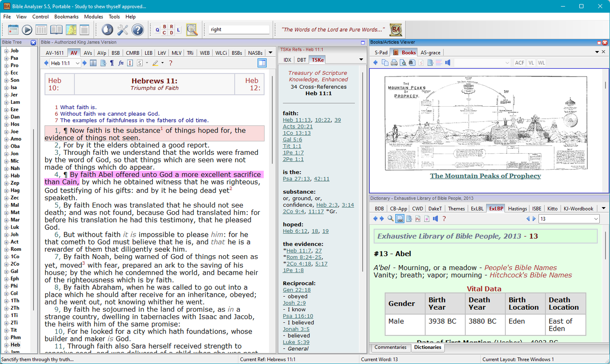Open the Acts 20:21 cross-reference link
This screenshot has width=610, height=364.
coord(298,126)
